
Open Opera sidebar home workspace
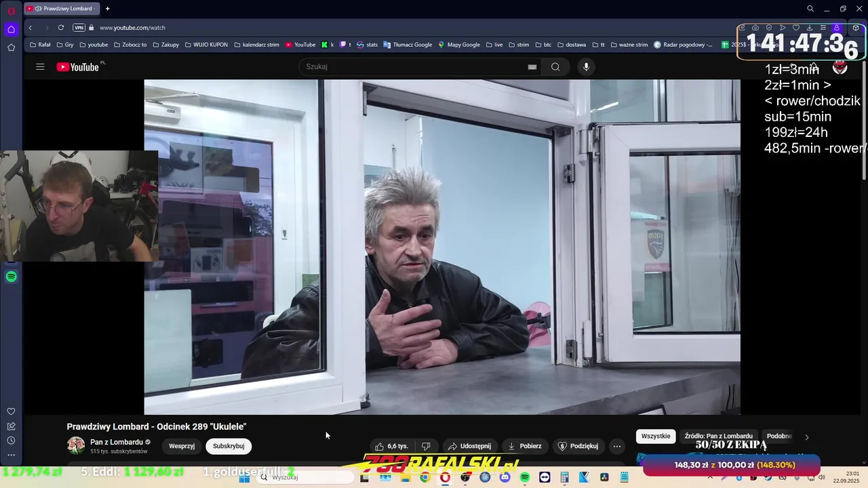(x=11, y=29)
